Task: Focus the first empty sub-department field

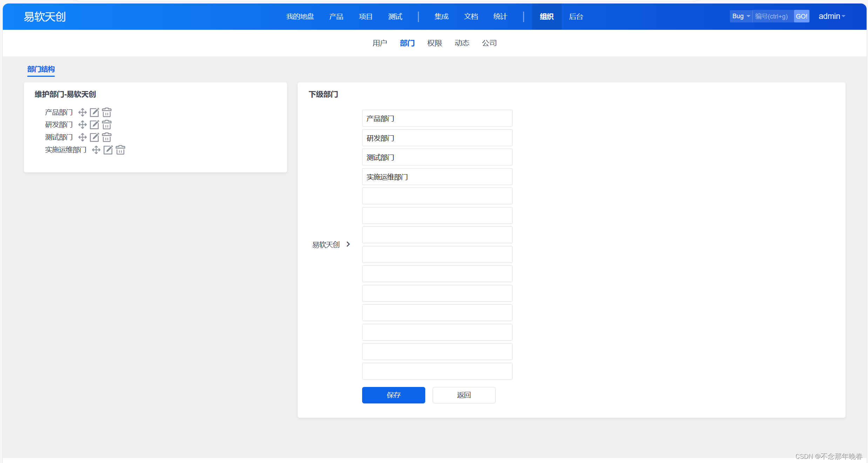Action: [437, 196]
